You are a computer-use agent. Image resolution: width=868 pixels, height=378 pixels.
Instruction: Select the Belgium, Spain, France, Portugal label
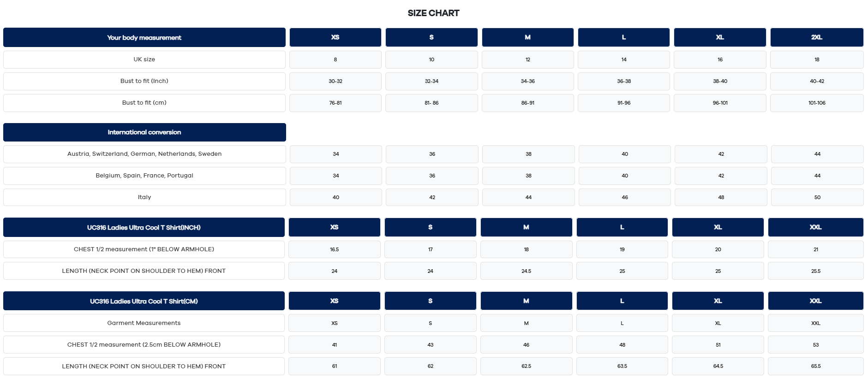click(144, 176)
